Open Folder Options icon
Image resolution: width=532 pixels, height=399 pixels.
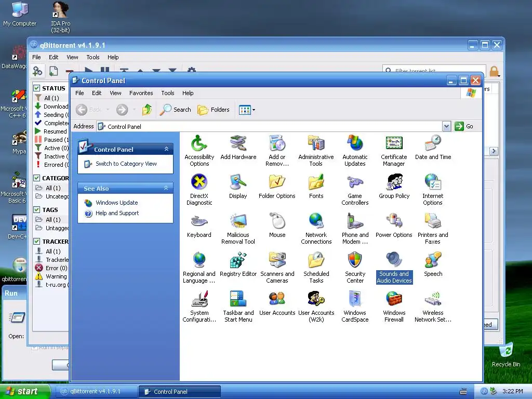point(277,187)
